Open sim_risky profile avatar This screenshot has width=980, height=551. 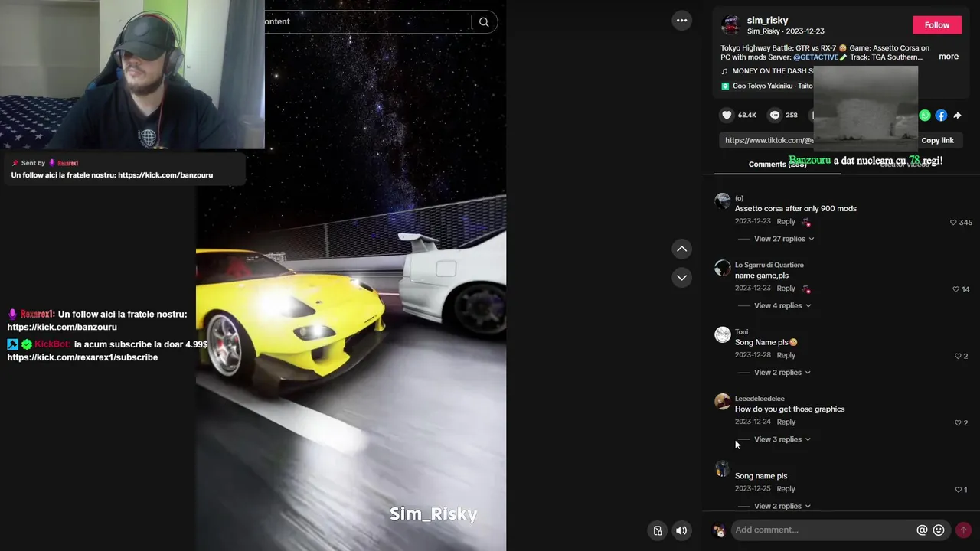tap(731, 25)
